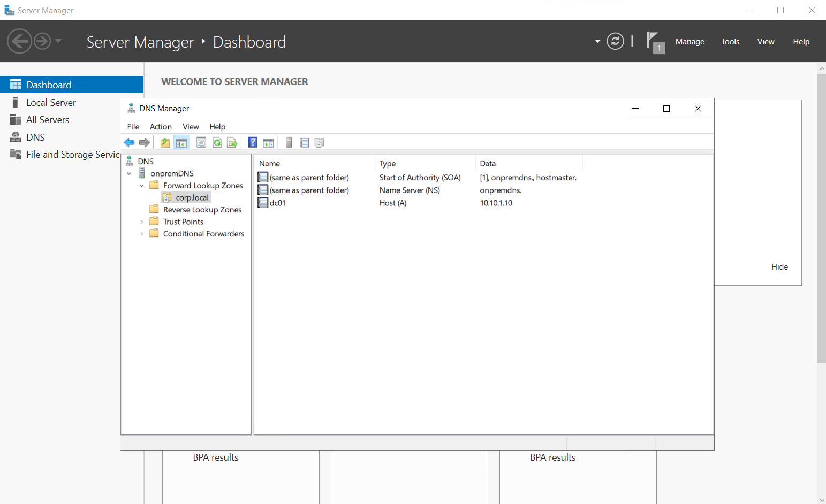
Task: Select Reverse Lookup Zones in tree
Action: pos(202,210)
